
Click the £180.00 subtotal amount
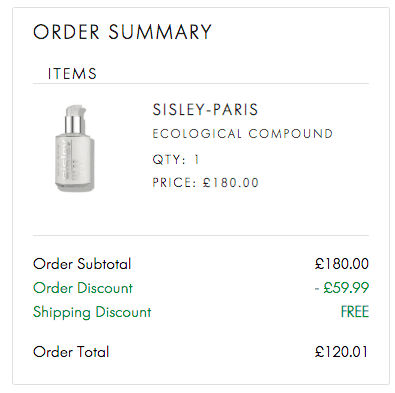342,264
